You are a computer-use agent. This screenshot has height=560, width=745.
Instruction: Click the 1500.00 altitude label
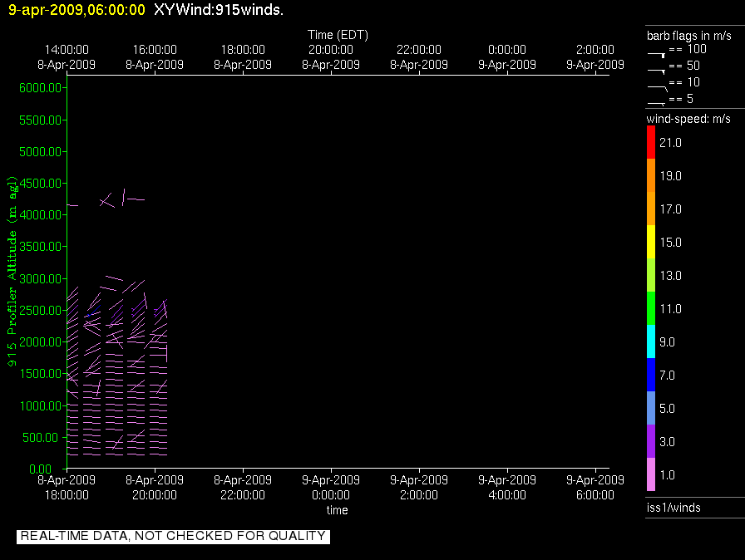pyautogui.click(x=41, y=374)
